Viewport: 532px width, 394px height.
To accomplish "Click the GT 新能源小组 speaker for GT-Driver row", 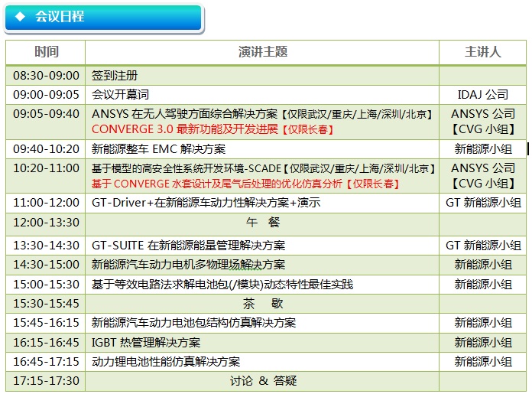I will point(483,203).
